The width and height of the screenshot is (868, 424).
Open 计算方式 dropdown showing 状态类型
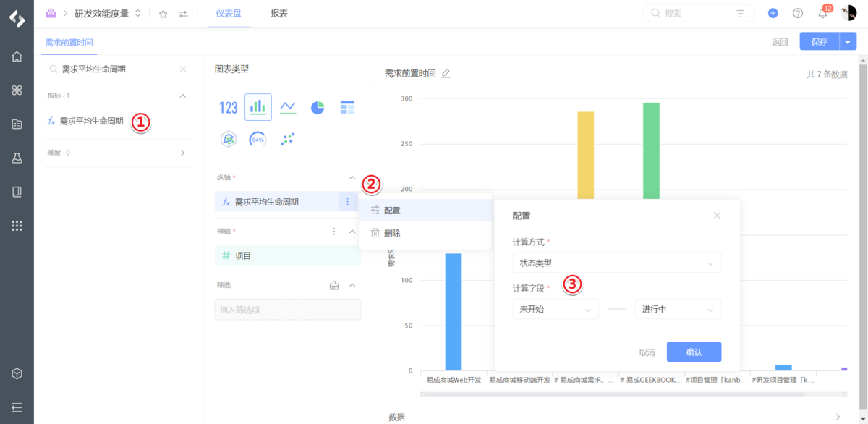click(x=616, y=263)
